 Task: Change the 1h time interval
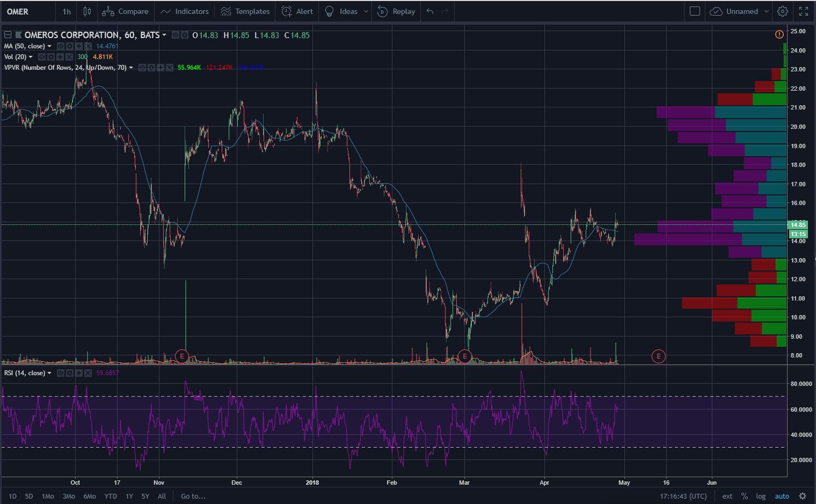pyautogui.click(x=67, y=11)
